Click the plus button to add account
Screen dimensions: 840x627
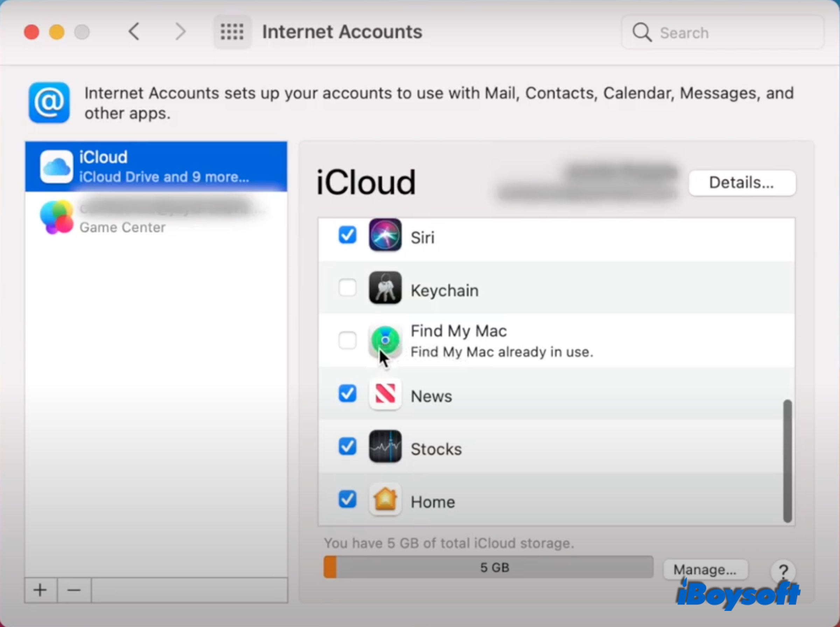click(x=40, y=590)
